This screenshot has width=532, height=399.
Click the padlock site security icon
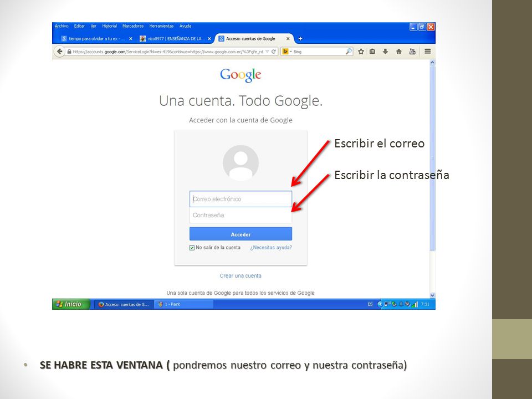(69, 52)
